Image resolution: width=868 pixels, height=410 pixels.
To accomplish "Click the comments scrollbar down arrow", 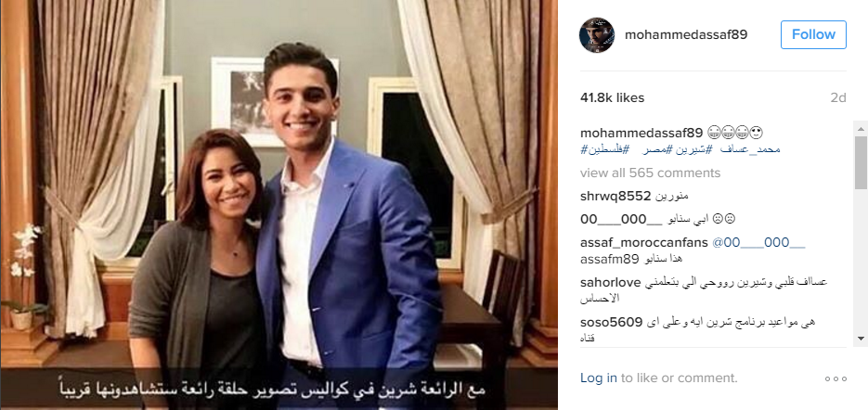I will pyautogui.click(x=861, y=338).
